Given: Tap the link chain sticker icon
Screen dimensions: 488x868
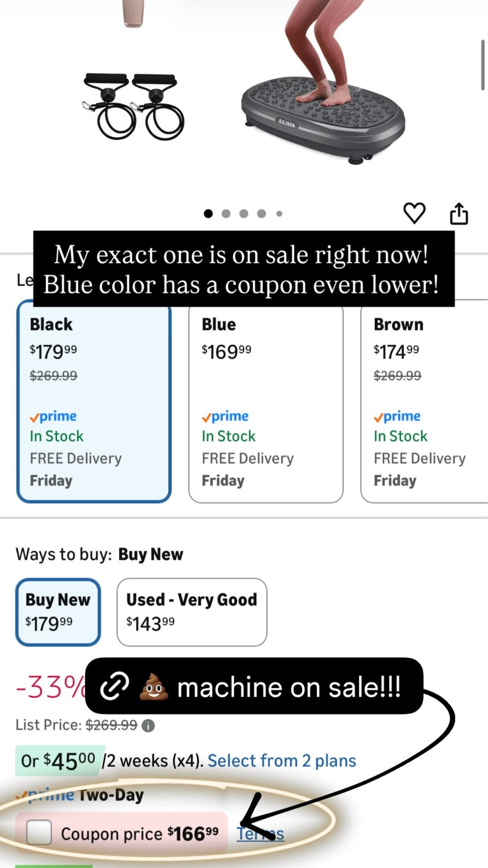Looking at the screenshot, I should (x=114, y=687).
